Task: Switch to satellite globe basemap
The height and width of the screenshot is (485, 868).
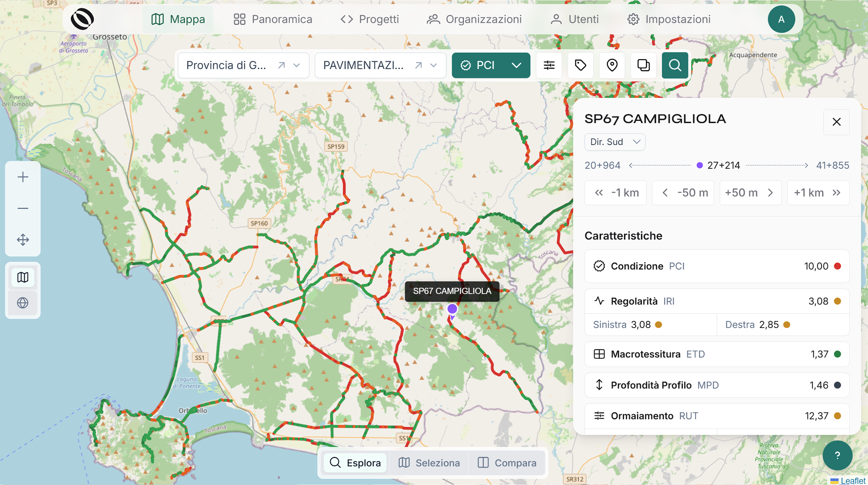Action: [23, 303]
